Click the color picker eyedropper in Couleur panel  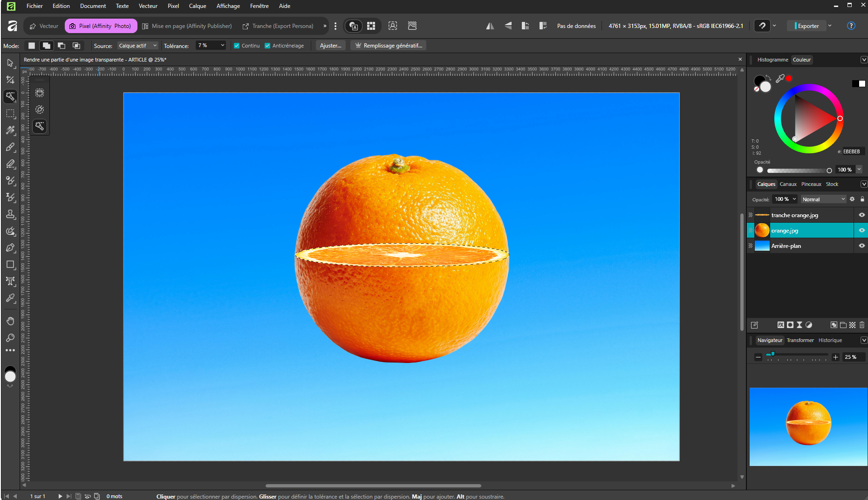pyautogui.click(x=780, y=78)
